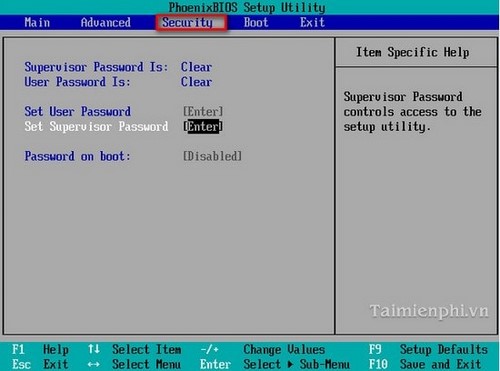Change the Password on boot [Disabled] value
The height and width of the screenshot is (371, 500).
point(212,156)
